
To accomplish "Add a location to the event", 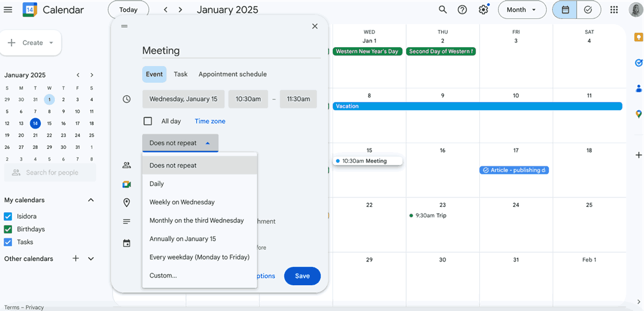I will (127, 202).
